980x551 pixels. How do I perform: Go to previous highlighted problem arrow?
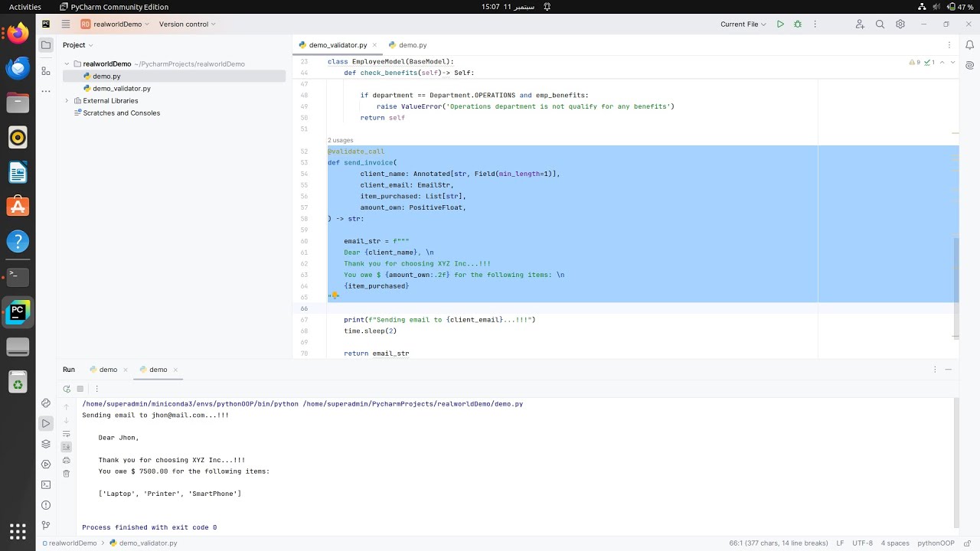pyautogui.click(x=942, y=62)
